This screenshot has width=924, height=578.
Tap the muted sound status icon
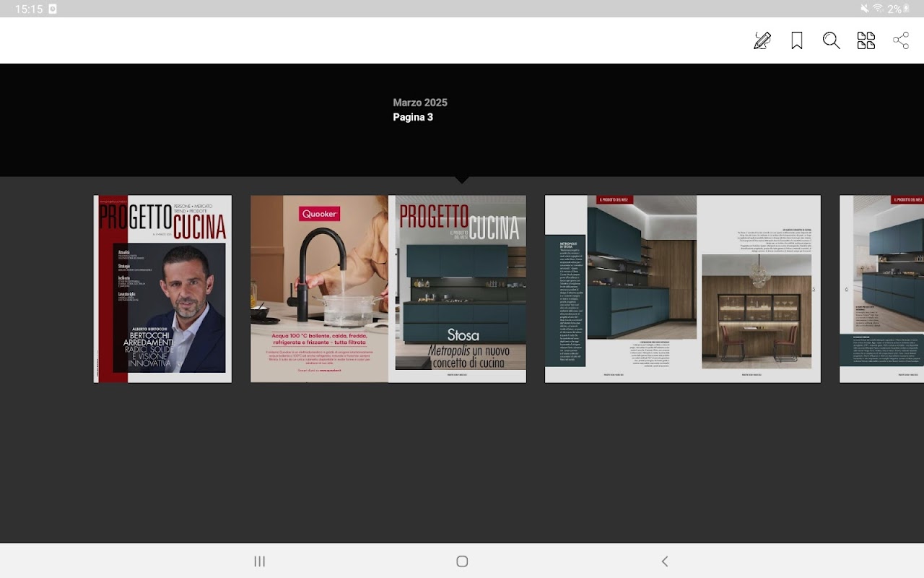[865, 9]
